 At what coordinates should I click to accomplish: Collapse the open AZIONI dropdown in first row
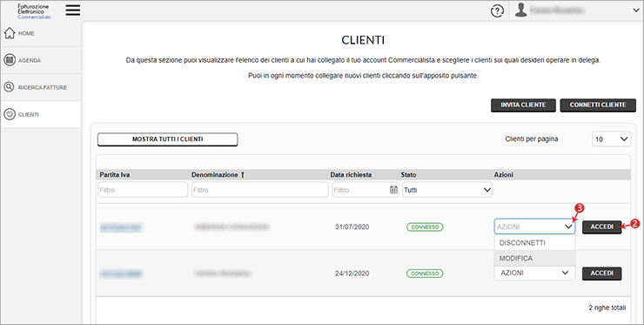534,227
